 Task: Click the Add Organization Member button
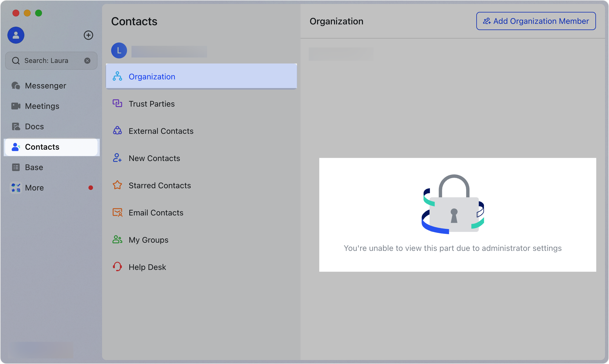[x=536, y=21]
